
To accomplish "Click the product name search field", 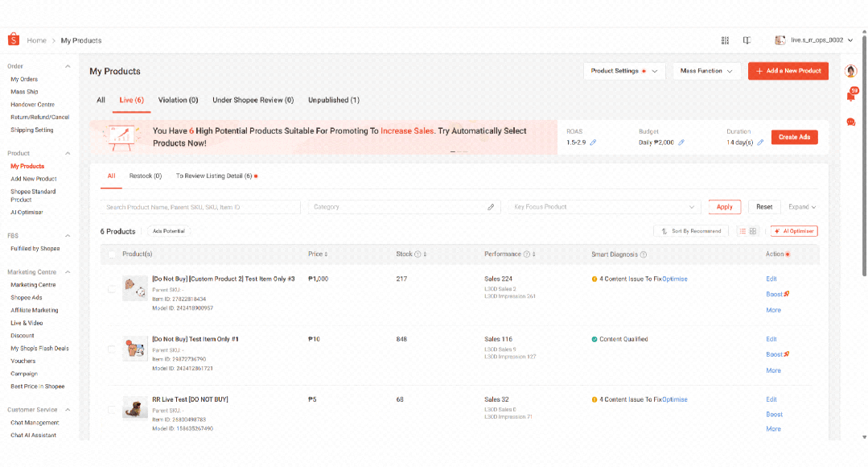I will click(200, 208).
